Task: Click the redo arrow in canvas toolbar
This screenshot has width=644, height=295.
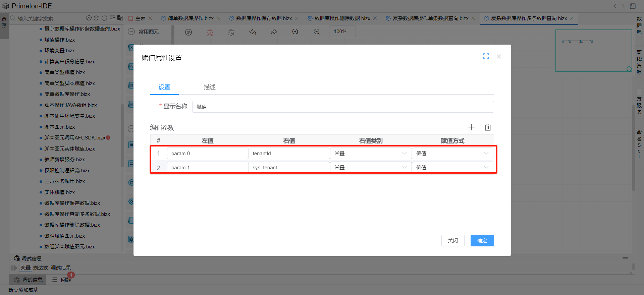Action: 274,32
